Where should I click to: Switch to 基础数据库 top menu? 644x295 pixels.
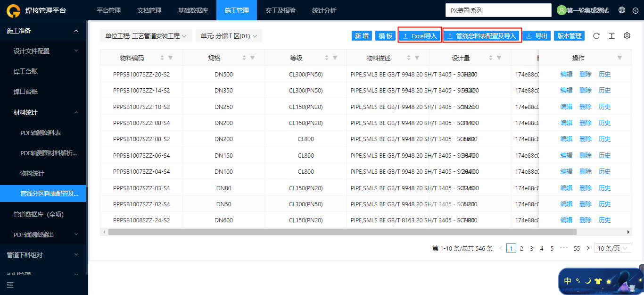(193, 10)
